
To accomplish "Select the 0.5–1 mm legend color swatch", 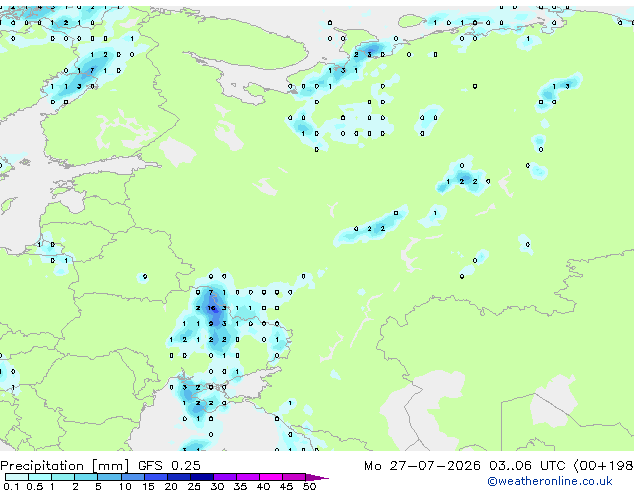I will point(40,477).
